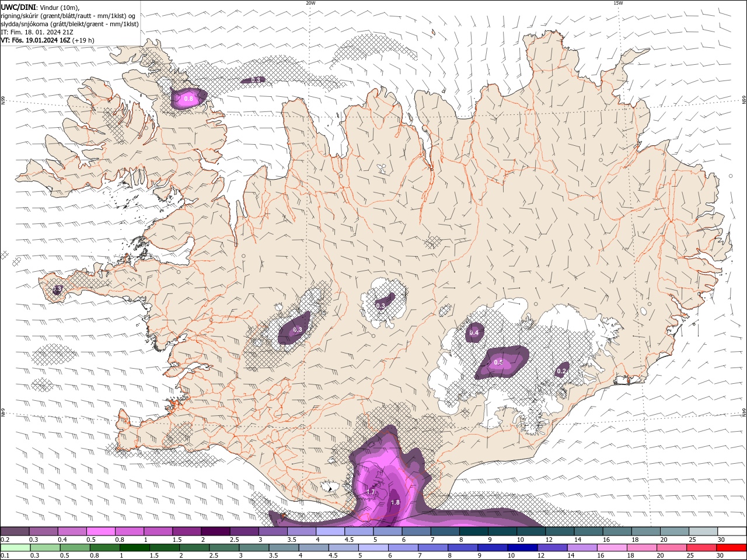
Task: Click the UWC/DINI title text
Action: pyautogui.click(x=18, y=7)
